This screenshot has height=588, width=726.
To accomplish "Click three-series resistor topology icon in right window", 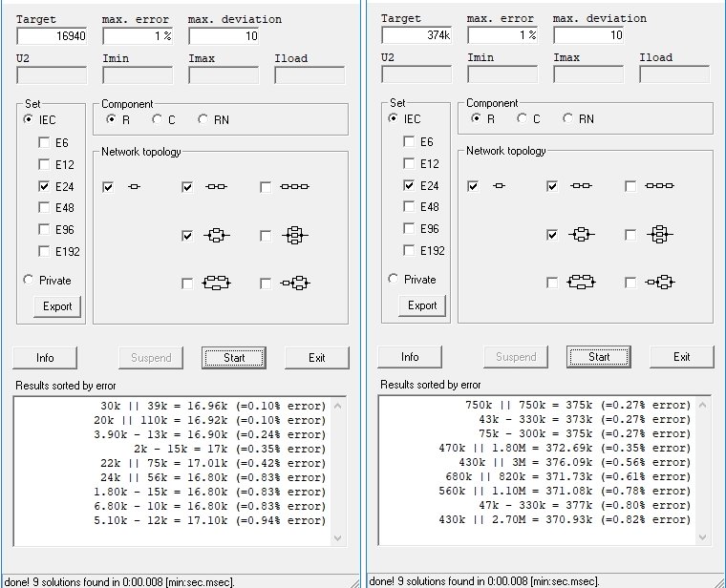I will (659, 186).
